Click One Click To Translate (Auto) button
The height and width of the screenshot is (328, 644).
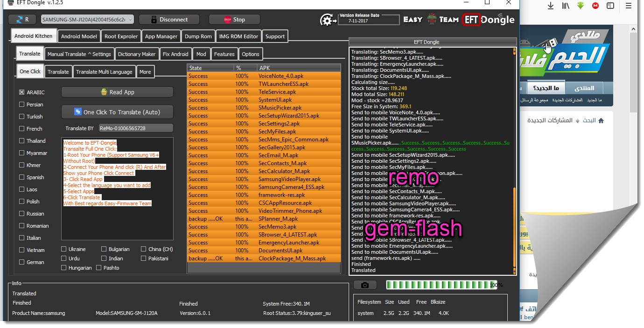pos(117,112)
